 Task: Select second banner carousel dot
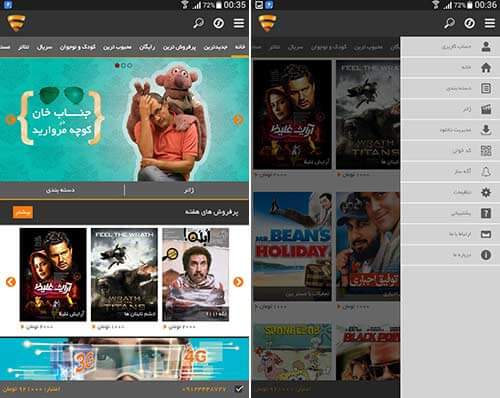pos(123,65)
